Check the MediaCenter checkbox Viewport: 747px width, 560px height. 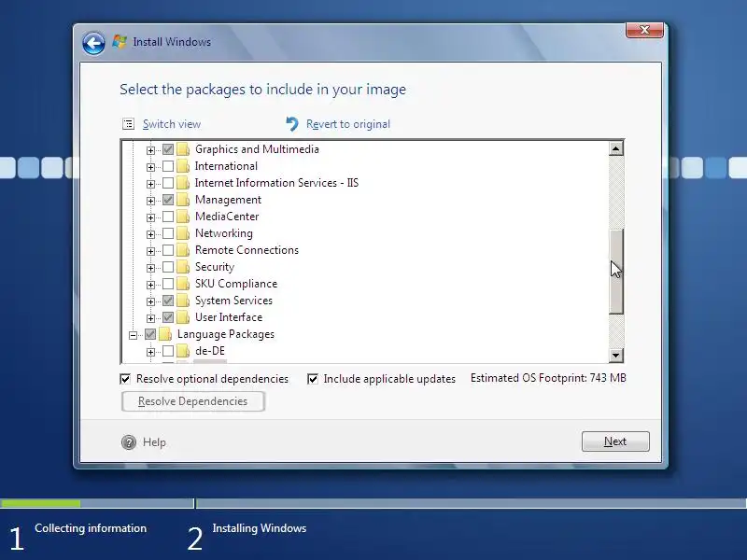tap(168, 217)
